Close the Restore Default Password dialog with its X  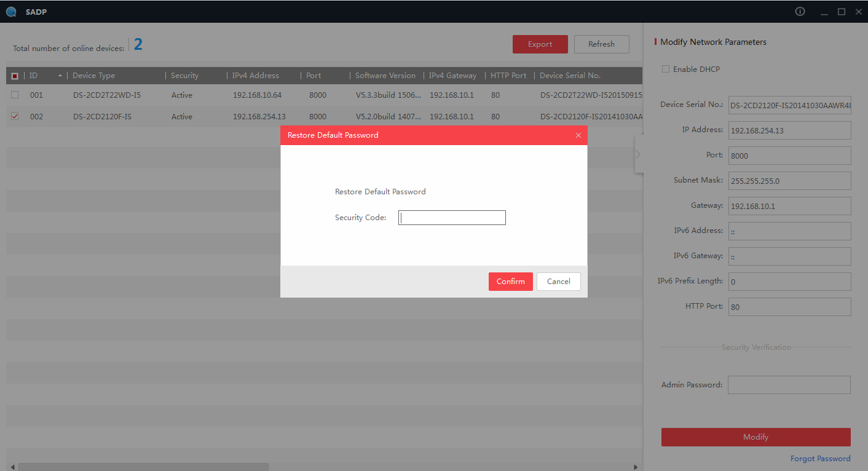coord(578,135)
